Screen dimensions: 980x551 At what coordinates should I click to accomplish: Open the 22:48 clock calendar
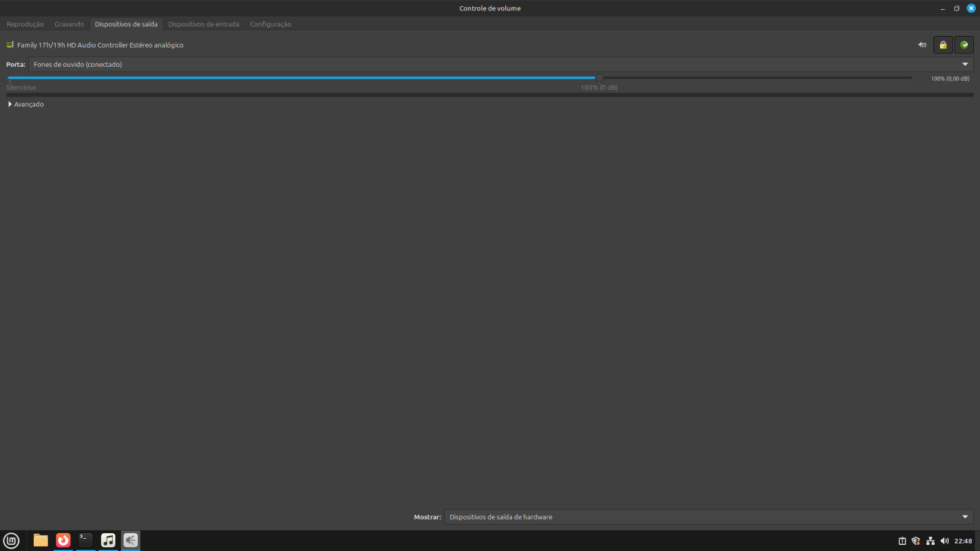coord(963,541)
